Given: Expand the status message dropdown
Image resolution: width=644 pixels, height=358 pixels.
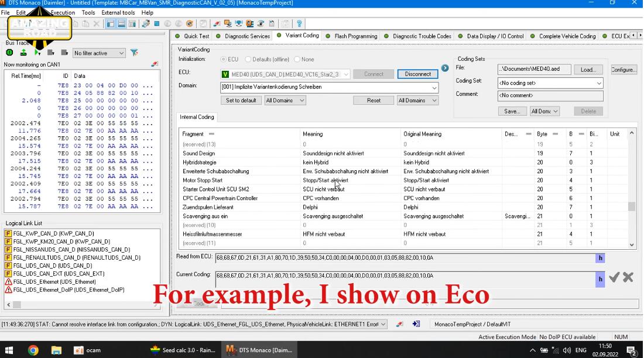Looking at the screenshot, I should pos(383,324).
